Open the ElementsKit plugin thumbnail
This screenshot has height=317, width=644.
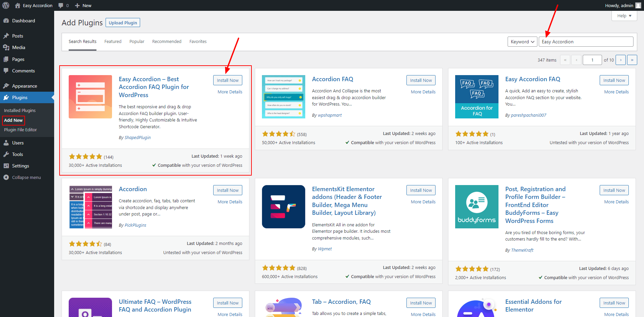(x=284, y=207)
